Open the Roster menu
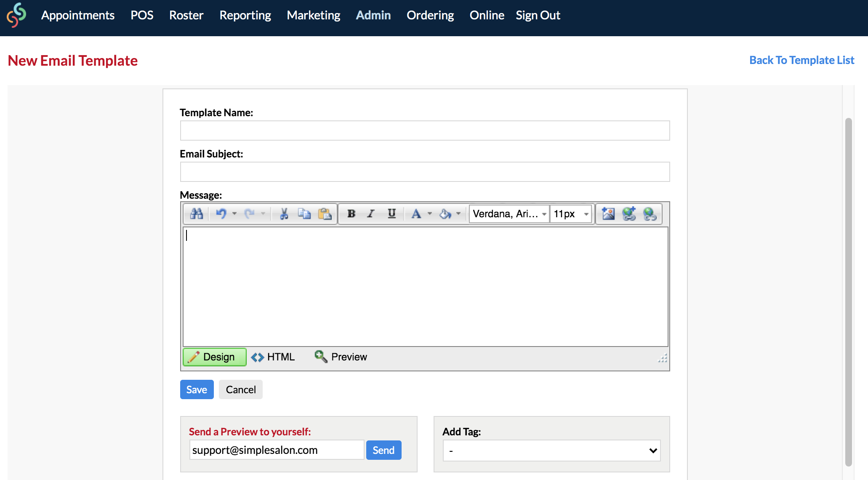 pyautogui.click(x=186, y=16)
